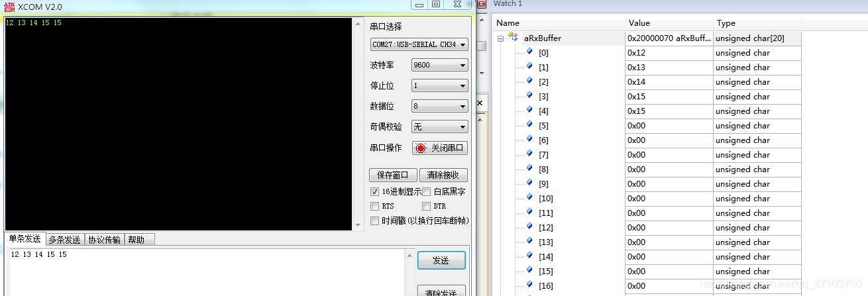Click the diamond icon beside element [5]
Viewport: 868px width, 296px height.
(x=529, y=124)
